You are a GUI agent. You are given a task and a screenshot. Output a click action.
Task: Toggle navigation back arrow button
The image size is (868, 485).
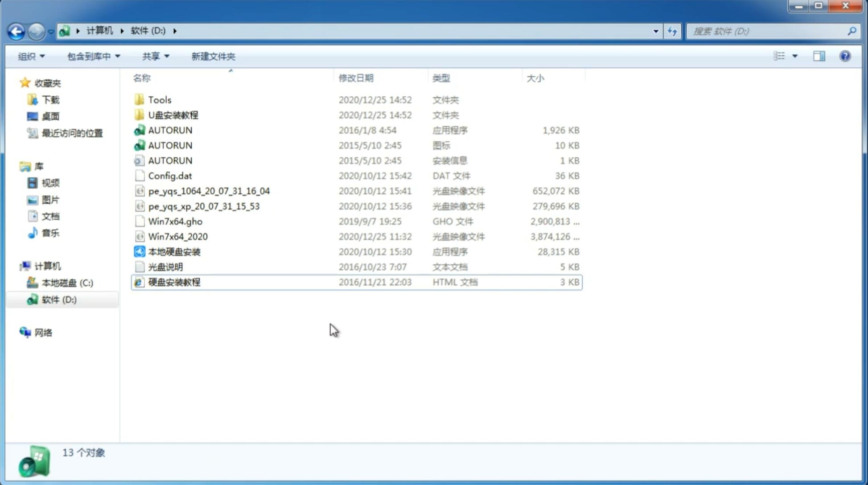pos(16,31)
